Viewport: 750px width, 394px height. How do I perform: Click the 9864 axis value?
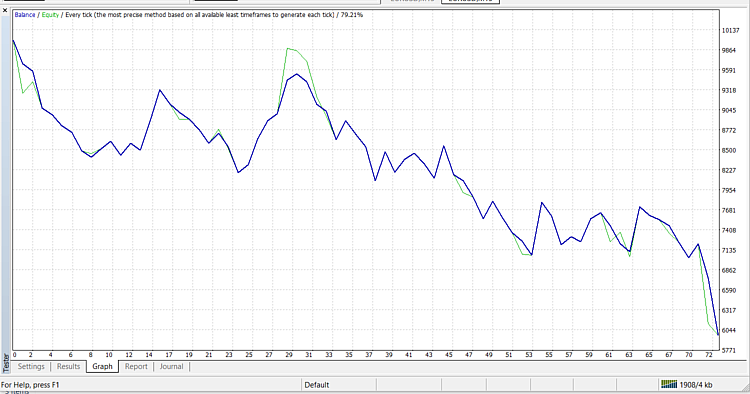pyautogui.click(x=729, y=50)
